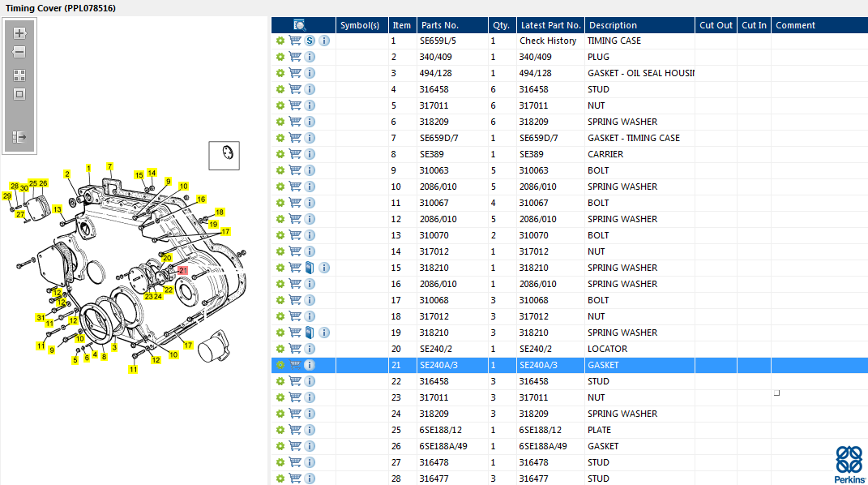
Task: Zoom in on the diagram with plus button
Action: [x=19, y=34]
